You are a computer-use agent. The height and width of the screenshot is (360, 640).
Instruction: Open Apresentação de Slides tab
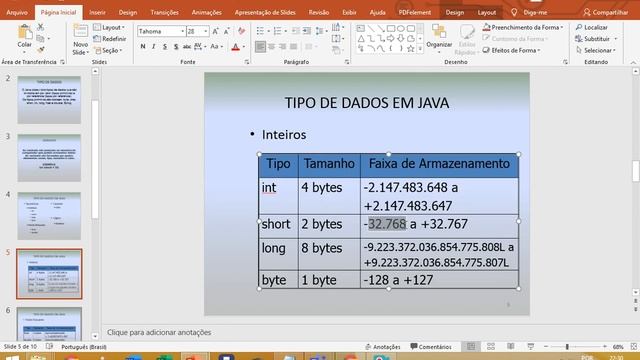(265, 12)
